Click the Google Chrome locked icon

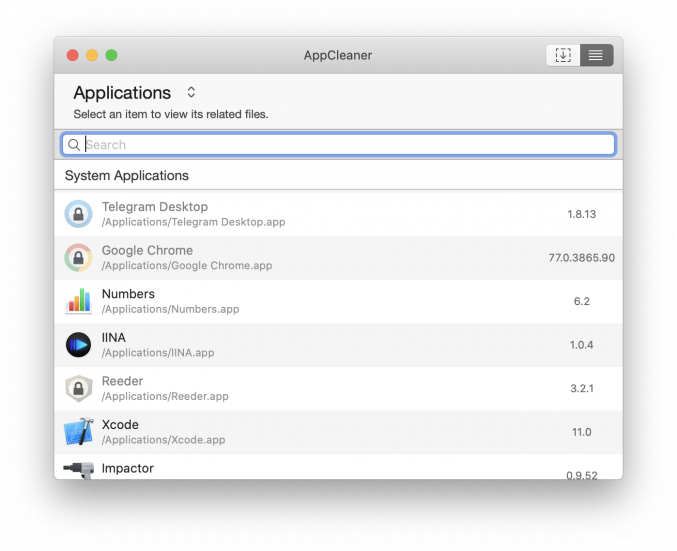[79, 258]
